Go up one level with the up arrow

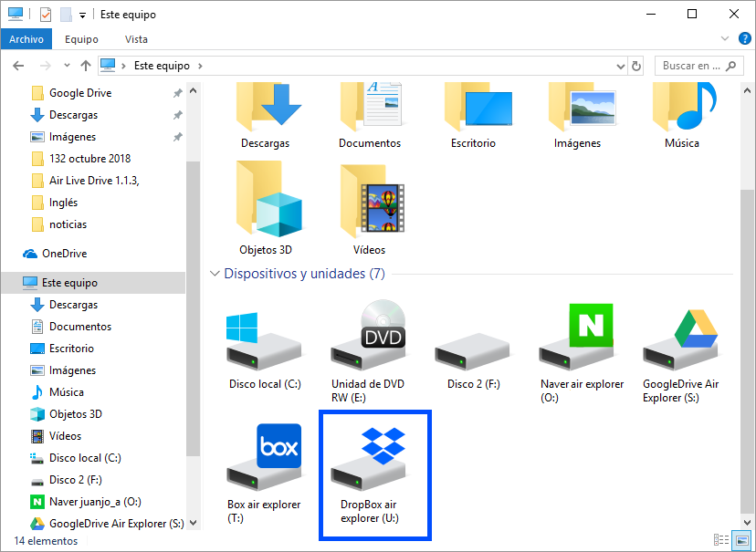coord(86,66)
